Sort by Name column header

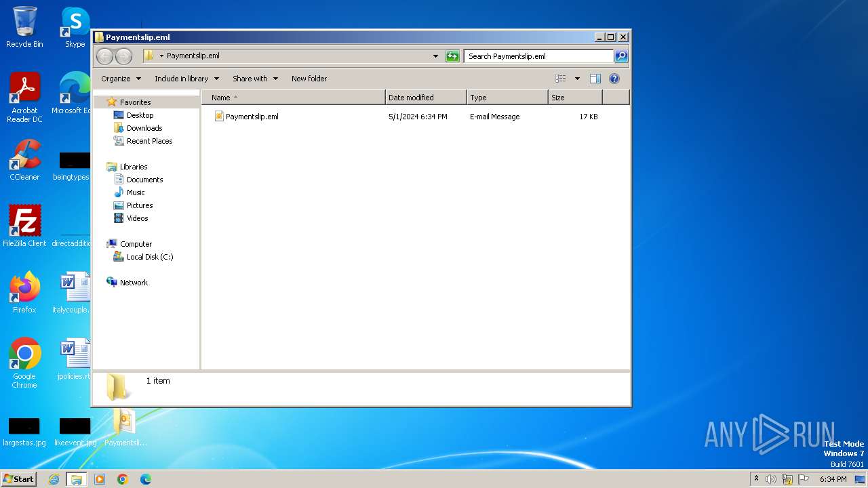coord(293,98)
